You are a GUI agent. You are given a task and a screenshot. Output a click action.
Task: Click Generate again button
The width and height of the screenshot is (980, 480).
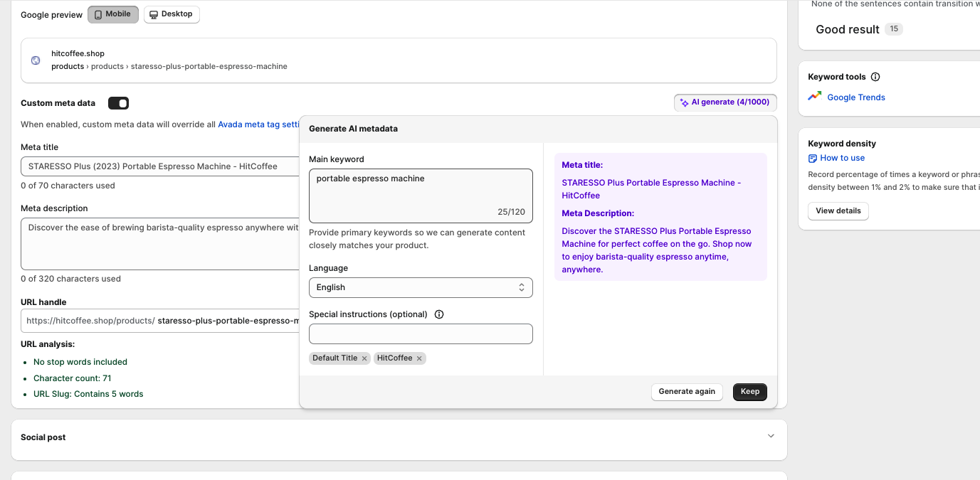(x=687, y=392)
